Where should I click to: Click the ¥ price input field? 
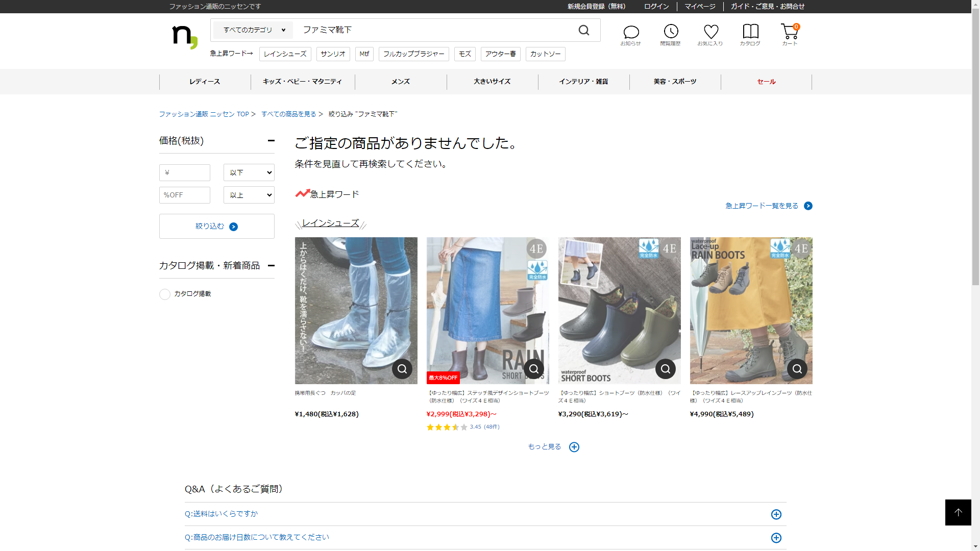(185, 172)
